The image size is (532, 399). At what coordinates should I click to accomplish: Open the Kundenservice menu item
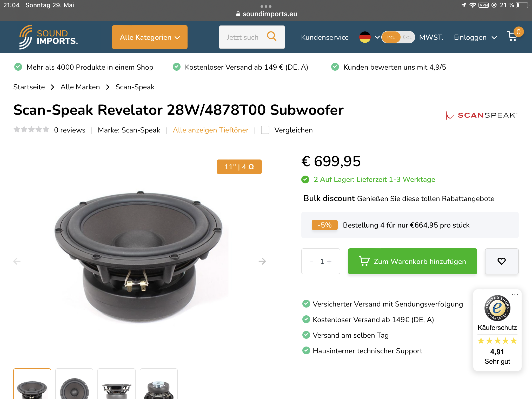(325, 37)
